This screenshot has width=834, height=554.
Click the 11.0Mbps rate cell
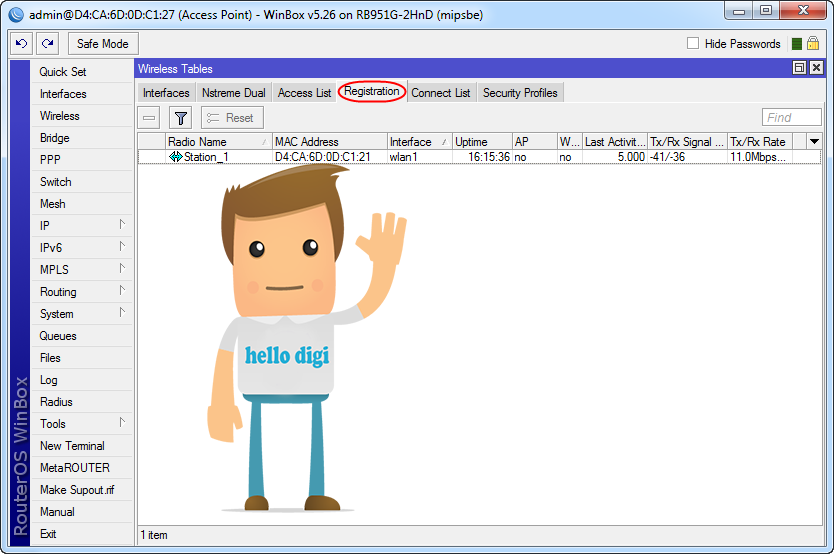pyautogui.click(x=757, y=157)
